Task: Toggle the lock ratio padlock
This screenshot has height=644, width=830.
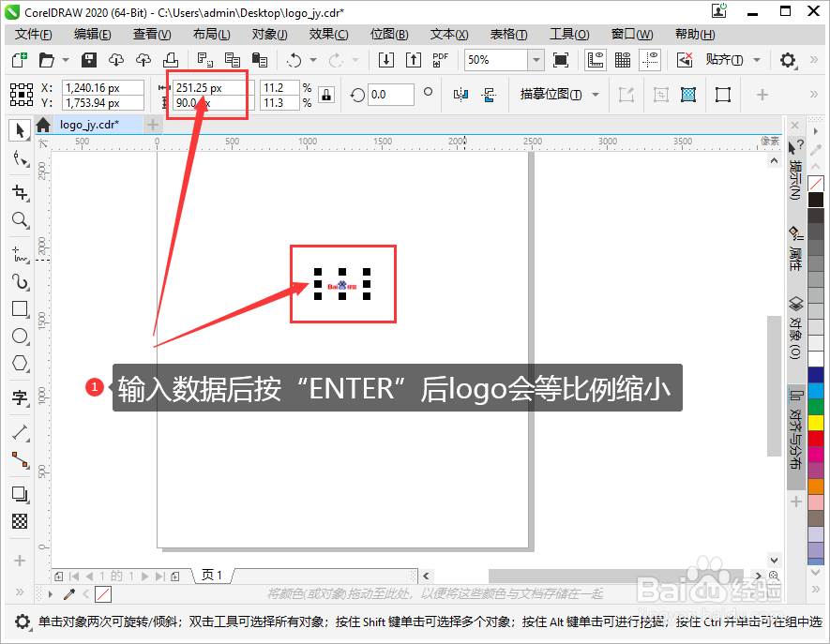Action: (326, 96)
